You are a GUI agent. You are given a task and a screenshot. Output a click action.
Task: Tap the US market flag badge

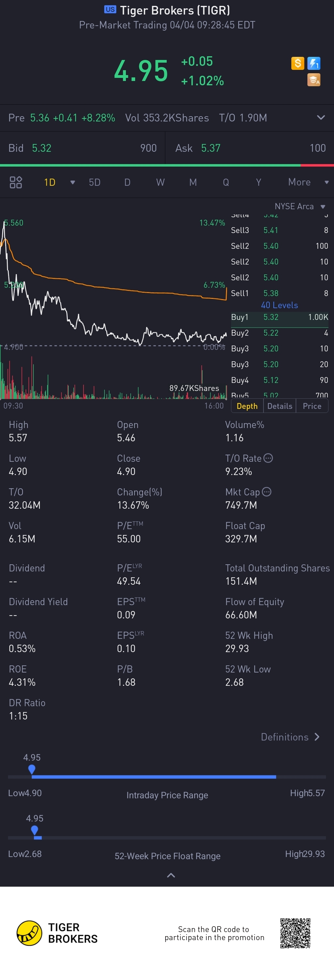110,10
